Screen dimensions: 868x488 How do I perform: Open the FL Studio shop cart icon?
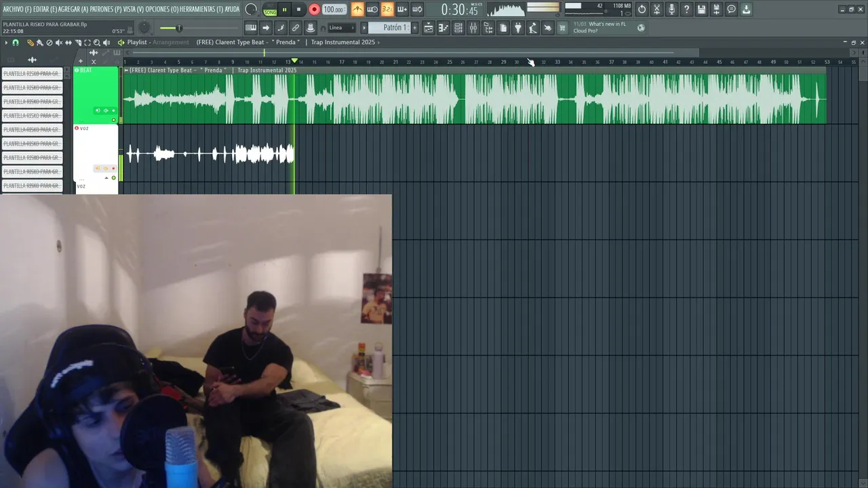click(x=562, y=28)
